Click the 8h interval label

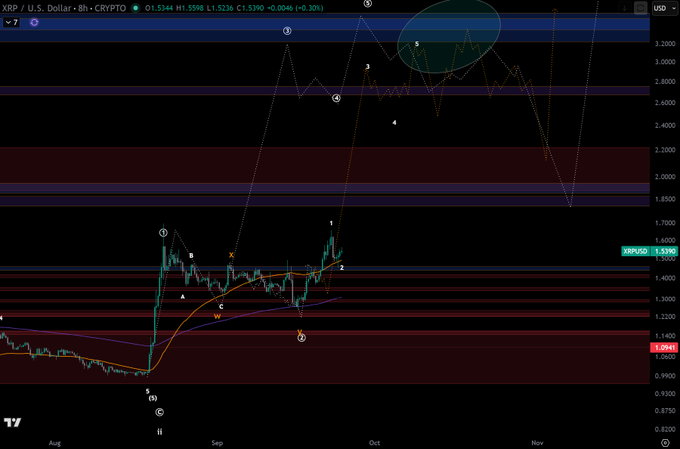pyautogui.click(x=82, y=8)
